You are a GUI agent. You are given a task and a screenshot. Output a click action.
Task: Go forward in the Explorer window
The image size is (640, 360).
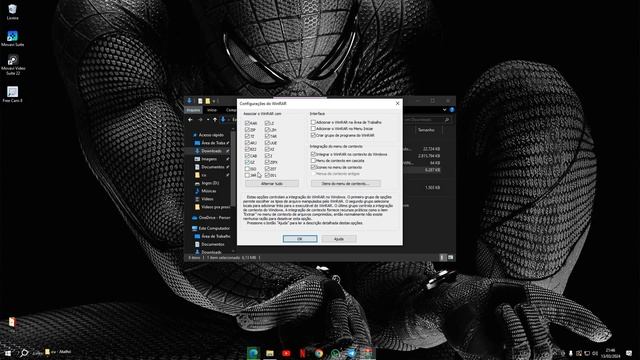(x=200, y=120)
